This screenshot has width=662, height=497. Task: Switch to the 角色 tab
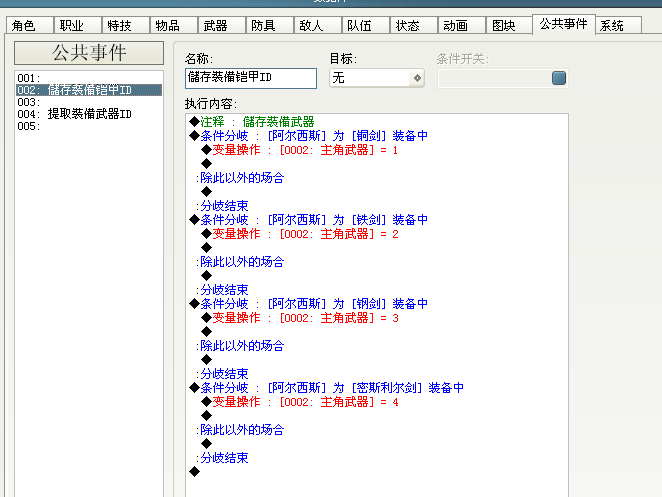30,25
